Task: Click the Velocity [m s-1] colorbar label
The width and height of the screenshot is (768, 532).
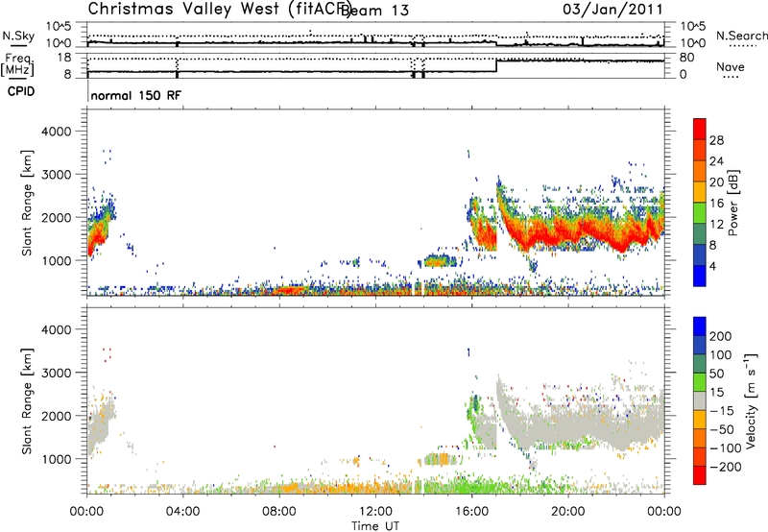Action: [x=751, y=400]
